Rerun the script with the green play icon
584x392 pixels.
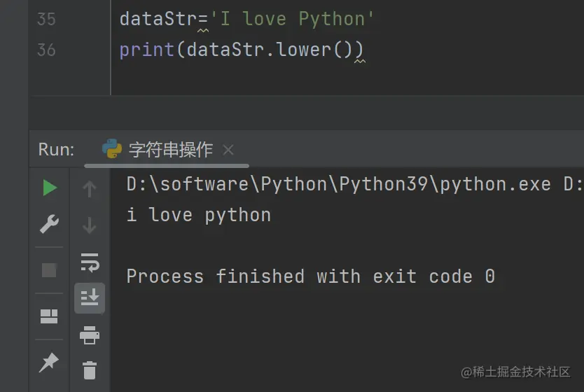[49, 188]
